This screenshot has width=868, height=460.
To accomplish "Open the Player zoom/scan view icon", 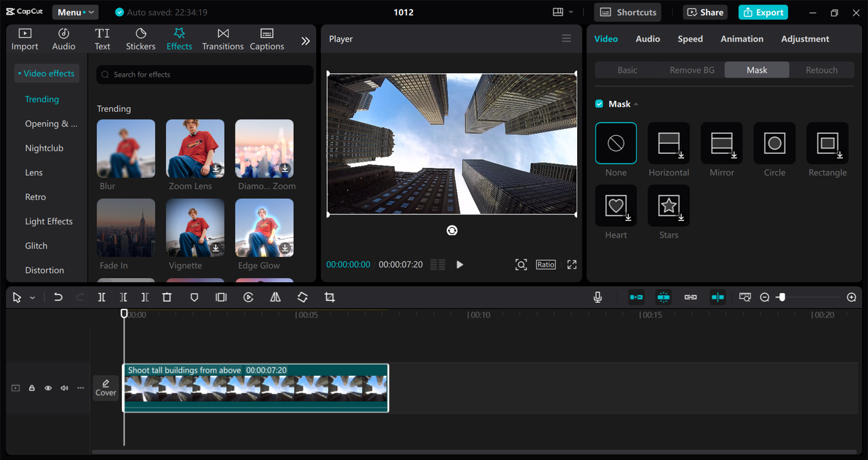I will pyautogui.click(x=521, y=265).
